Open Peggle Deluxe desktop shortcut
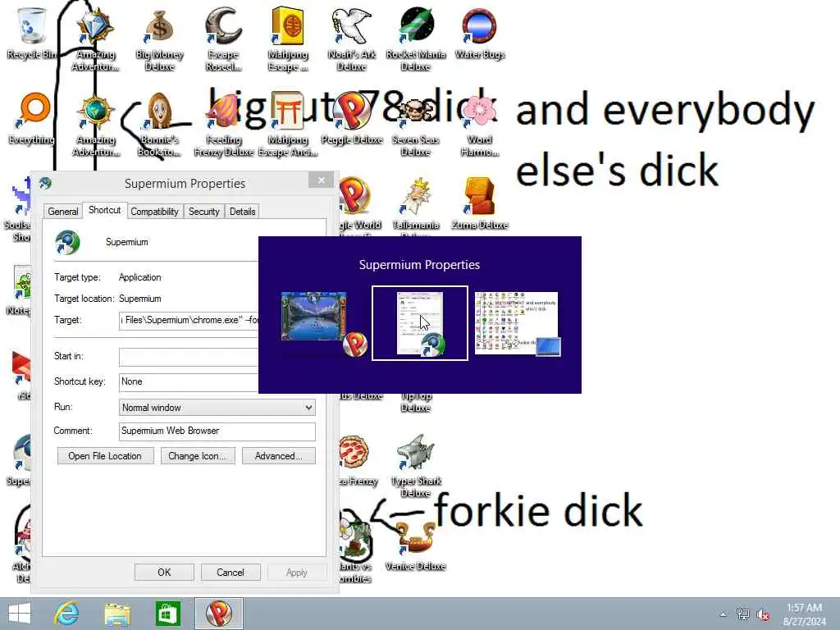The width and height of the screenshot is (840, 630). point(351,118)
